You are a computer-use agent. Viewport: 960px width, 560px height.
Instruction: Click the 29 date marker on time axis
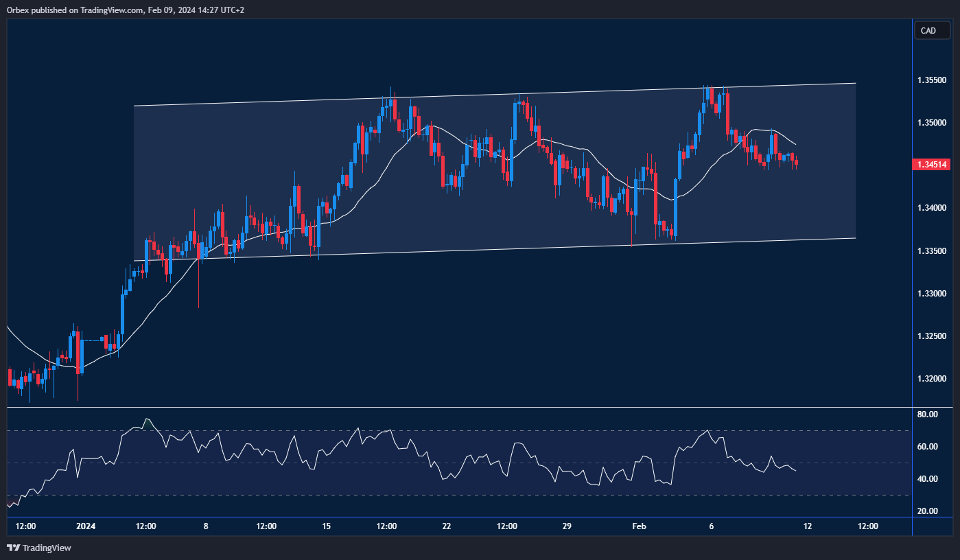pos(567,526)
